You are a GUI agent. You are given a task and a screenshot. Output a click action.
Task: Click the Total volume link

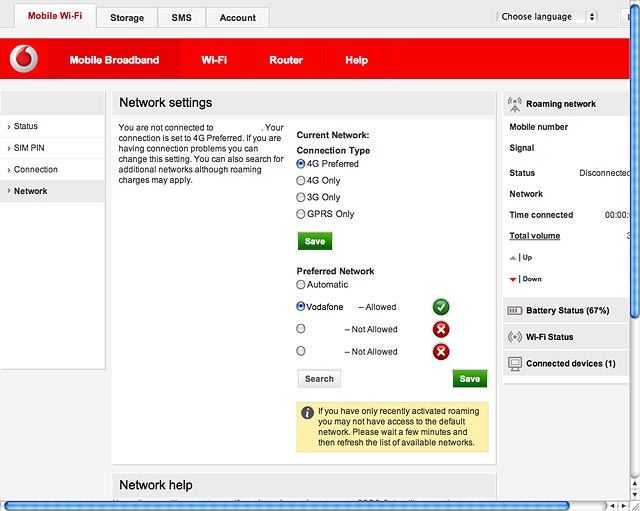(x=535, y=236)
